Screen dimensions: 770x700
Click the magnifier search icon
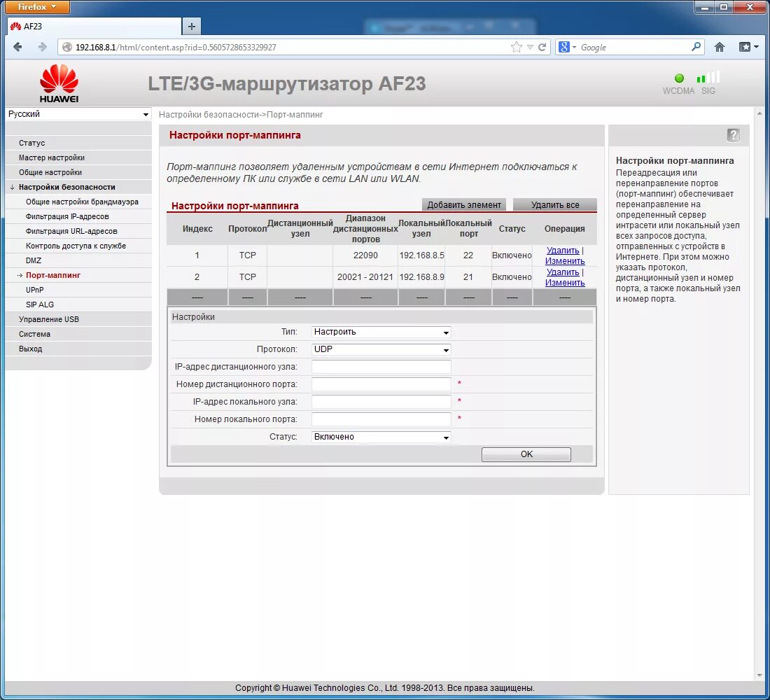(696, 47)
